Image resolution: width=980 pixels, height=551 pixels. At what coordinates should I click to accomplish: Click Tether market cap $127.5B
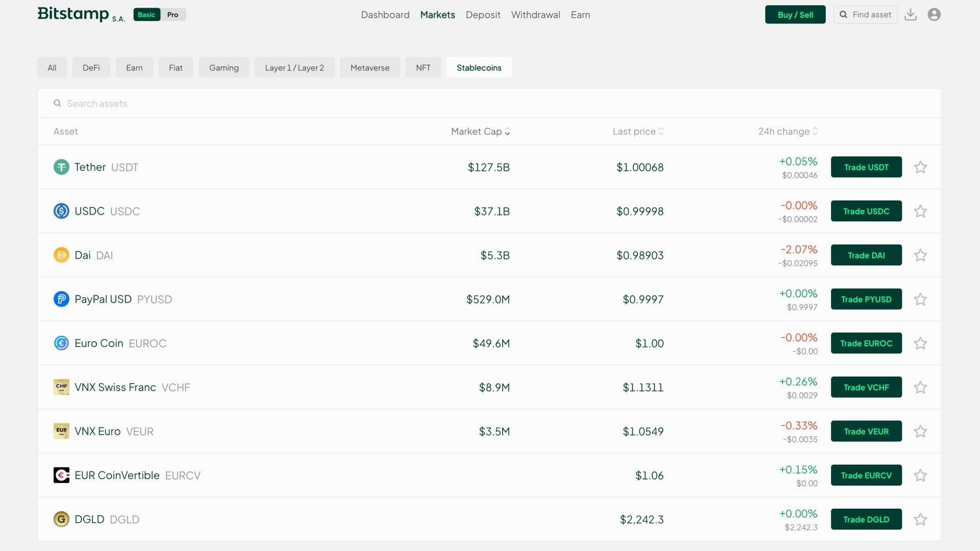(488, 167)
